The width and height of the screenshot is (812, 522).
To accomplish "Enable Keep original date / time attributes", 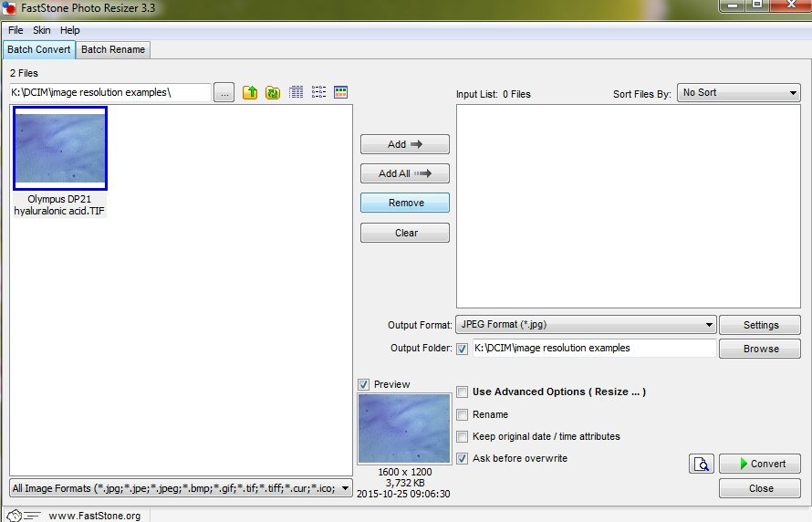I will click(463, 436).
